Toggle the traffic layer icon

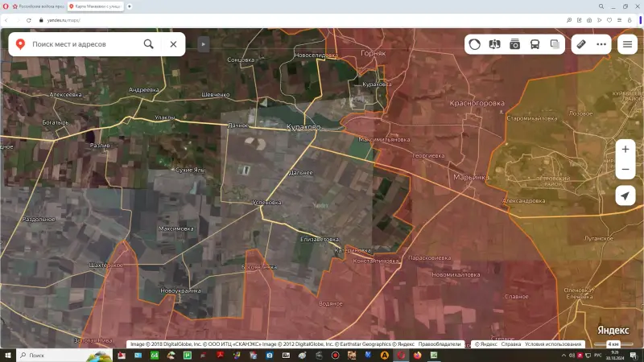click(475, 44)
